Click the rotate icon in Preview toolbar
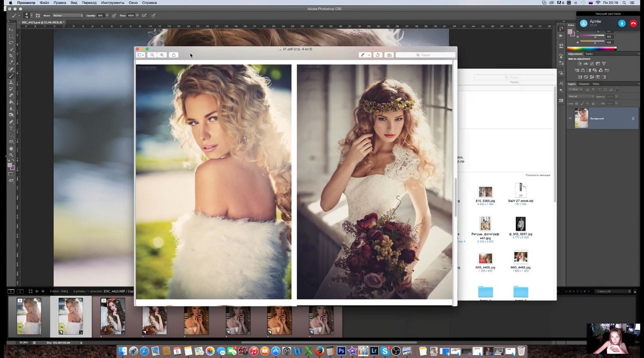The height and width of the screenshot is (358, 644). tap(378, 55)
